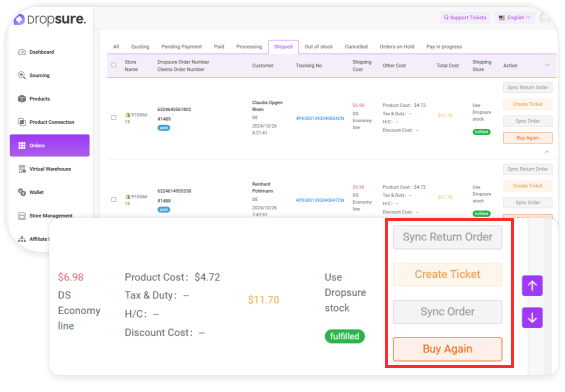Click the Support Tickets button

tap(465, 17)
